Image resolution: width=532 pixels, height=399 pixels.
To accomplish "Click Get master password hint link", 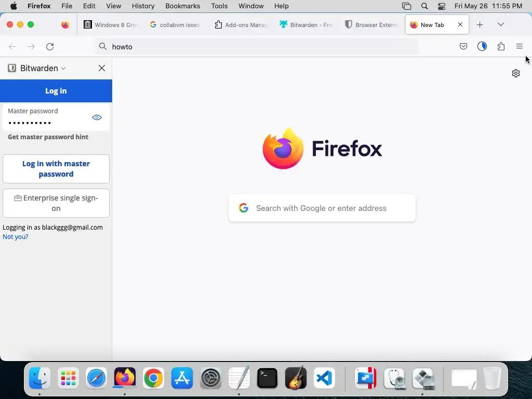I will (48, 137).
